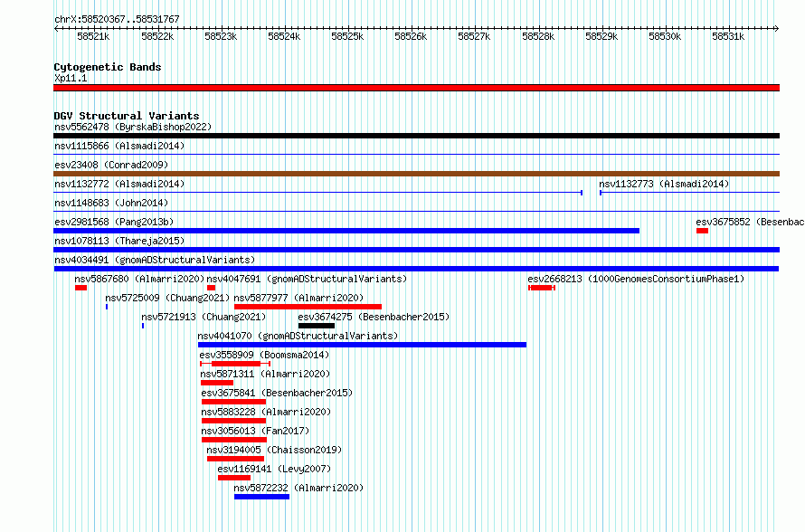This screenshot has height=532, width=805.
Task: Select the red nsv5877977 variant bar
Action: pyautogui.click(x=308, y=307)
